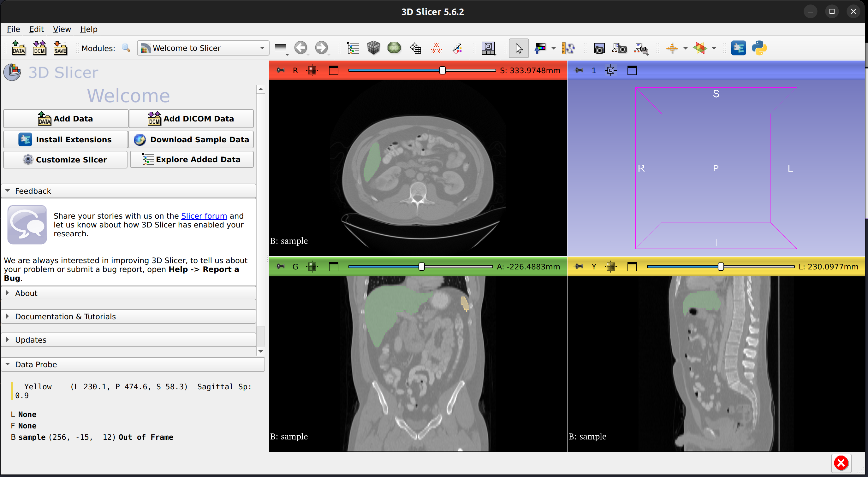Screen dimensions: 868x477
Task: Open the Modules selector combo box
Action: (203, 48)
